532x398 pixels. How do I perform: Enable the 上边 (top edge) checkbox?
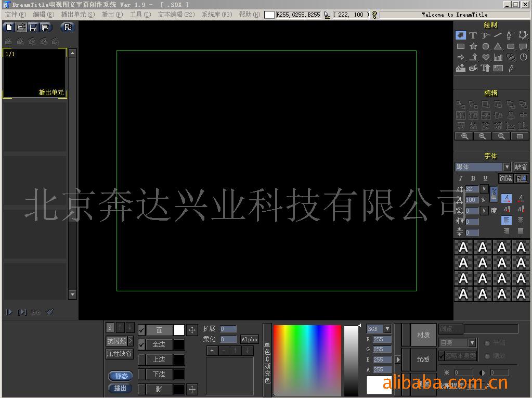coord(141,360)
